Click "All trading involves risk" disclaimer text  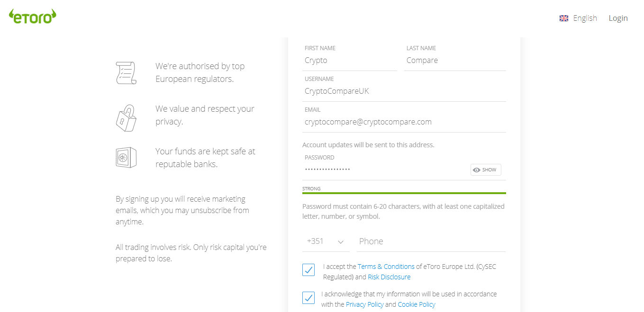(x=191, y=253)
